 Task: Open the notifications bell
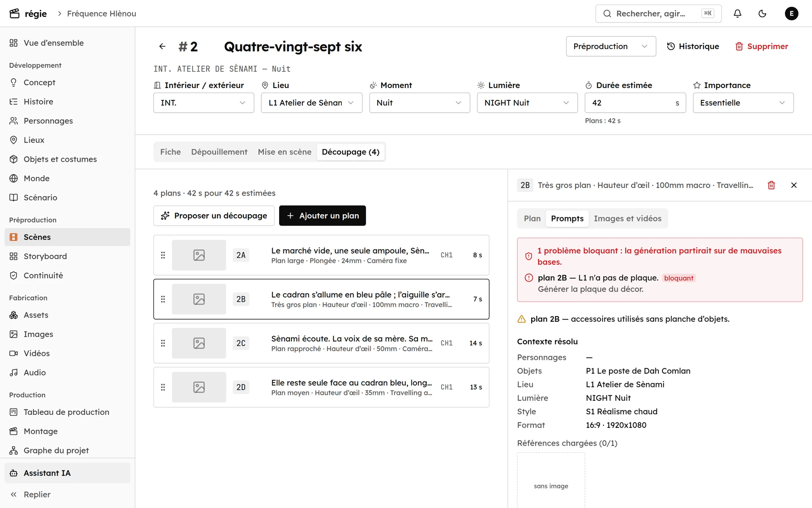(737, 14)
